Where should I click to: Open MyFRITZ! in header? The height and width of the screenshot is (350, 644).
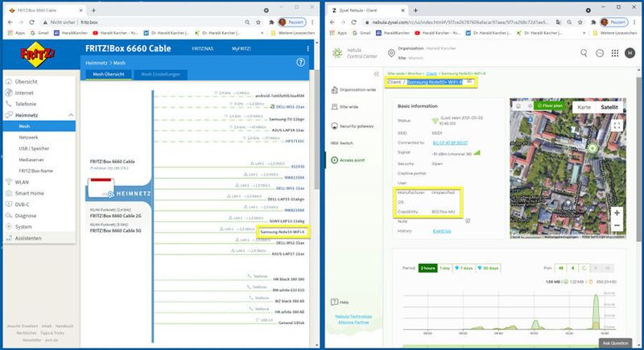click(x=241, y=48)
